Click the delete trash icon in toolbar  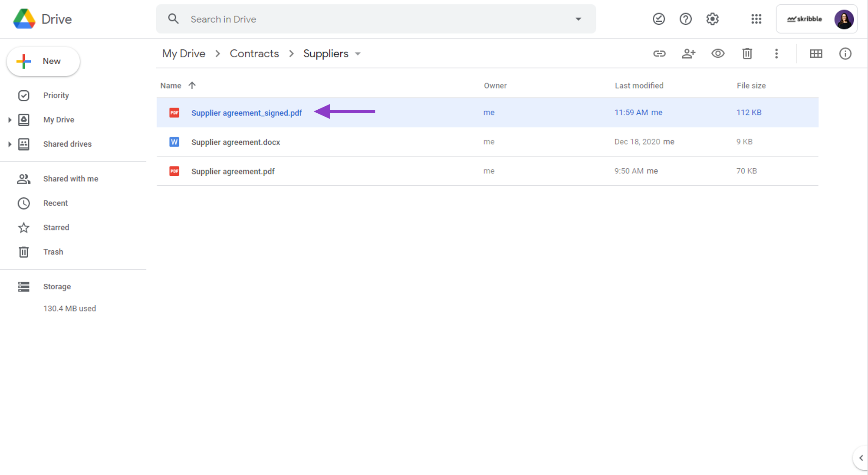pos(746,53)
